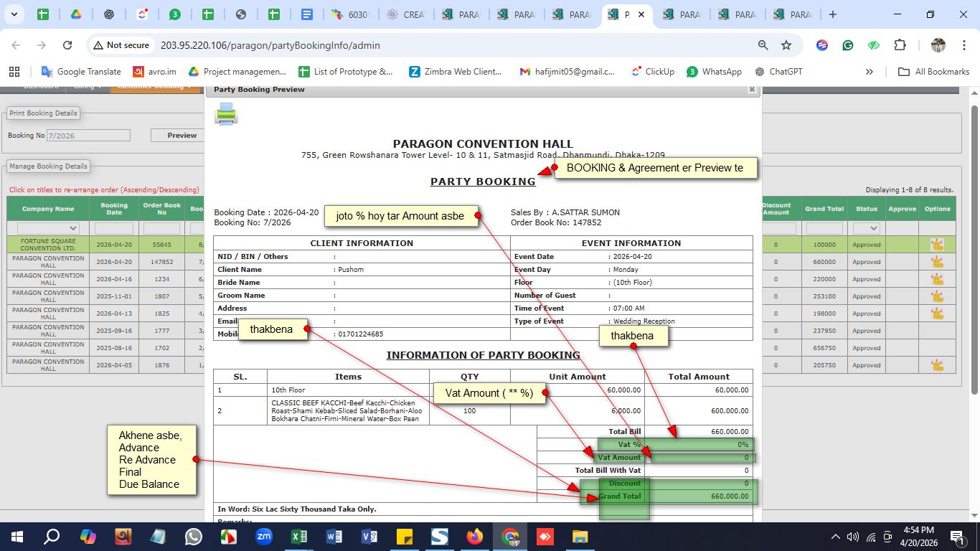980x551 pixels.
Task: Close the active Paragon browser tab
Action: [641, 14]
